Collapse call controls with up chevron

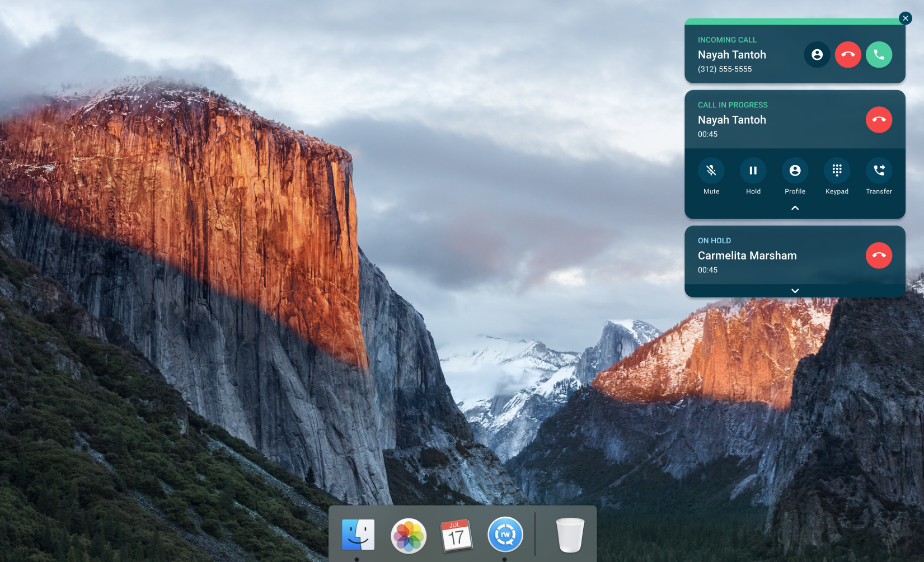click(795, 208)
